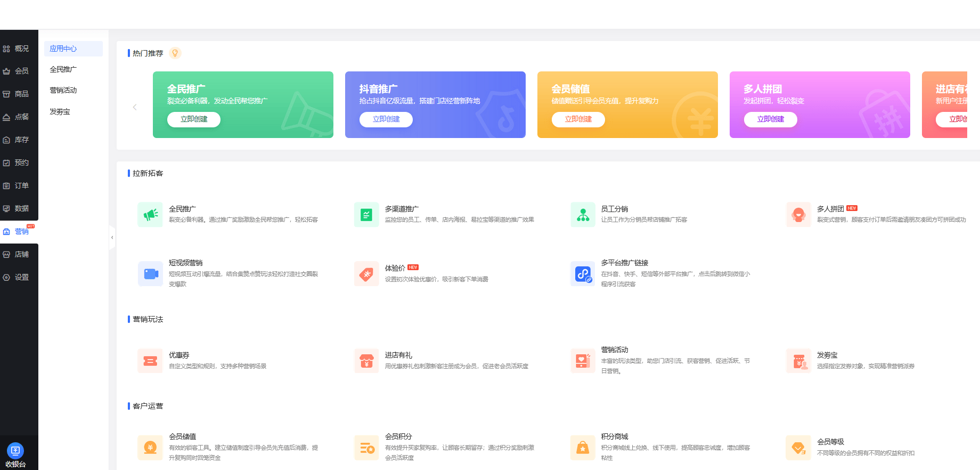980x470 pixels.
Task: Select the 员工分销 people icon
Action: click(x=583, y=215)
